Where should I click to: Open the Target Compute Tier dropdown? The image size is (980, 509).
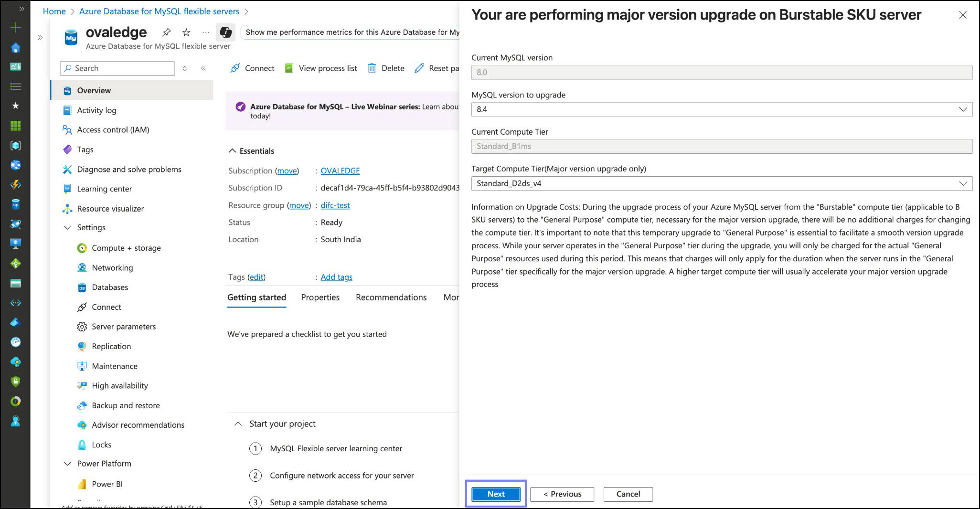coord(721,183)
